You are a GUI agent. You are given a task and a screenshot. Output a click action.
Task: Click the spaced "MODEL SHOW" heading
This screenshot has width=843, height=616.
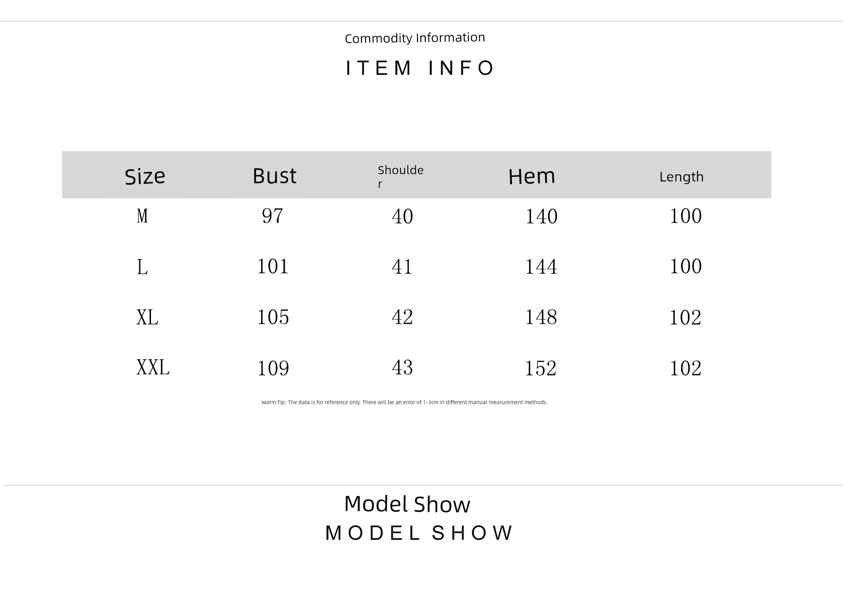click(419, 533)
